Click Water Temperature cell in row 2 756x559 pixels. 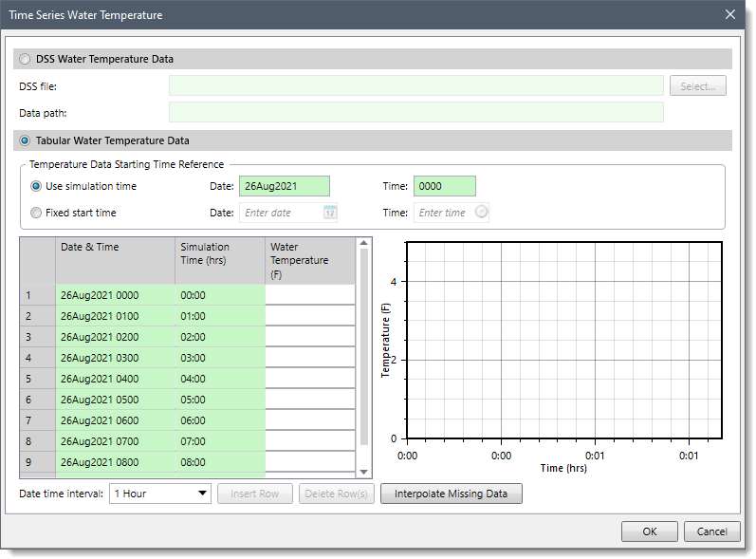point(310,316)
